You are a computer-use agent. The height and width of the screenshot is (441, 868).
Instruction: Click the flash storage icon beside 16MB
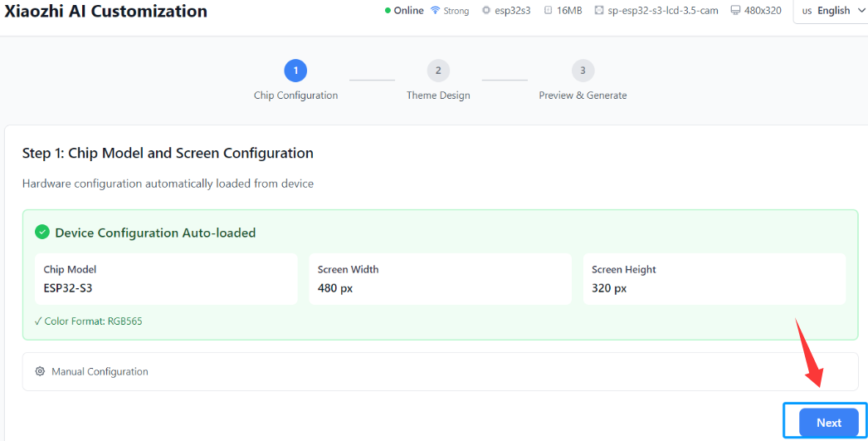[x=548, y=11]
